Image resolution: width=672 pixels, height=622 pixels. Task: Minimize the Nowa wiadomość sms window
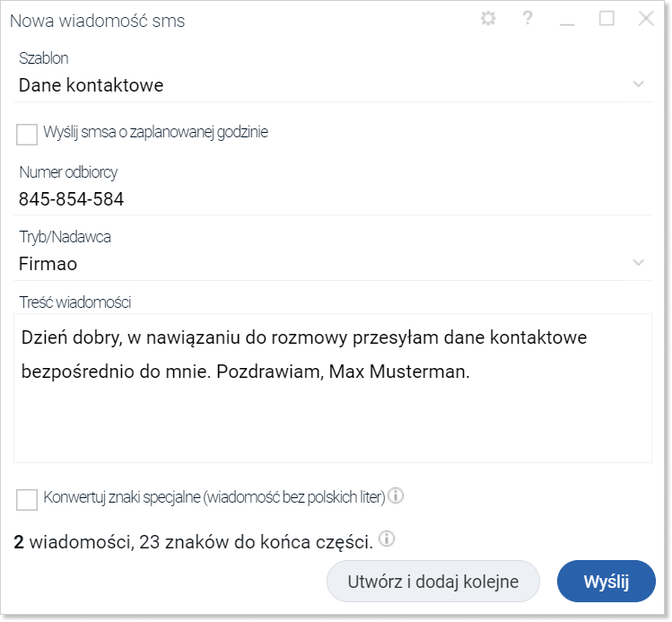(567, 19)
